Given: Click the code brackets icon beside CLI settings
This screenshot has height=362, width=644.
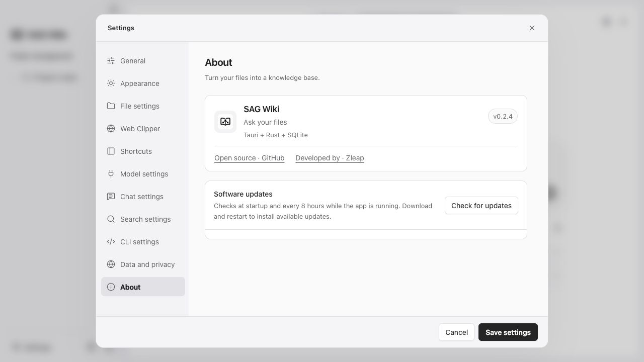Looking at the screenshot, I should [111, 242].
